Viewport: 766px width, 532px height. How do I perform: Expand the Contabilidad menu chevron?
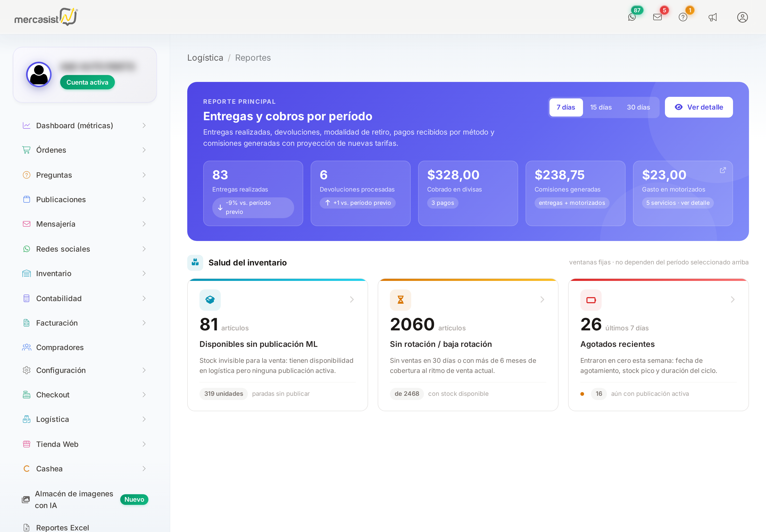pos(144,298)
